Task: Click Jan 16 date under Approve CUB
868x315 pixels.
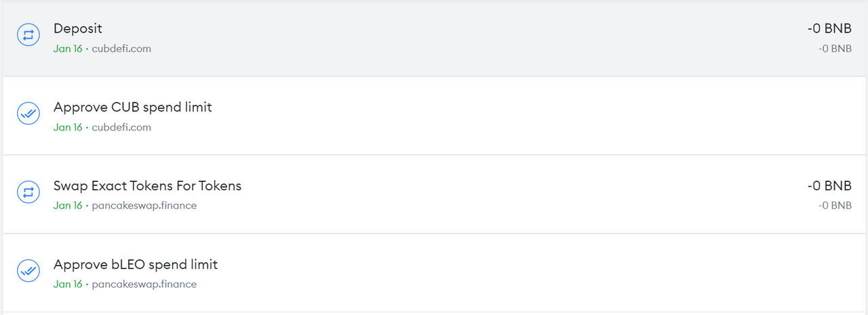Action: click(68, 127)
